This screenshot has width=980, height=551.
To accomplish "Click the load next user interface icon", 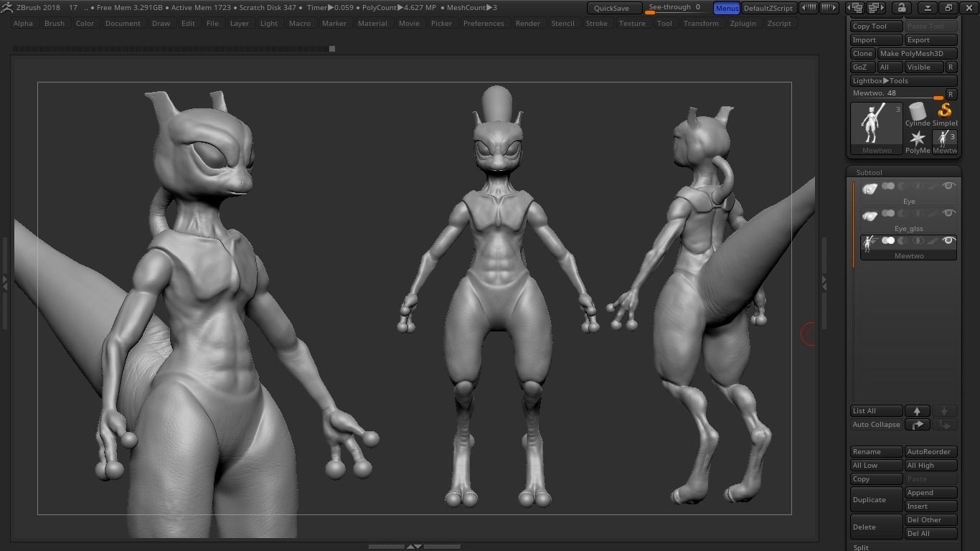I will point(876,8).
